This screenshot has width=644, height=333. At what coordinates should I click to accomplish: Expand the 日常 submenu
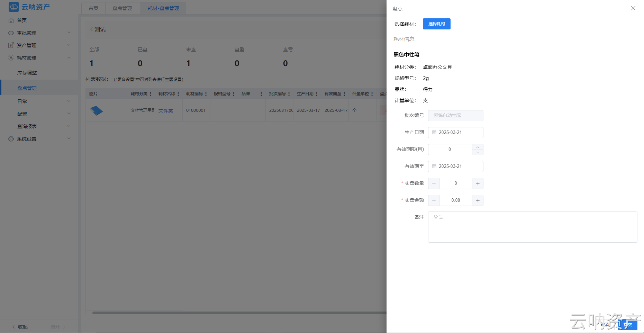(22, 101)
